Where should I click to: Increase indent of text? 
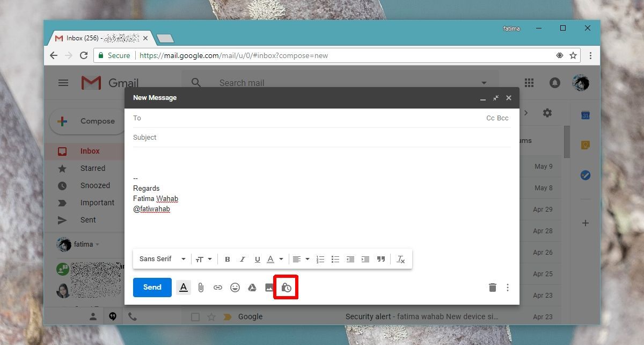(365, 259)
